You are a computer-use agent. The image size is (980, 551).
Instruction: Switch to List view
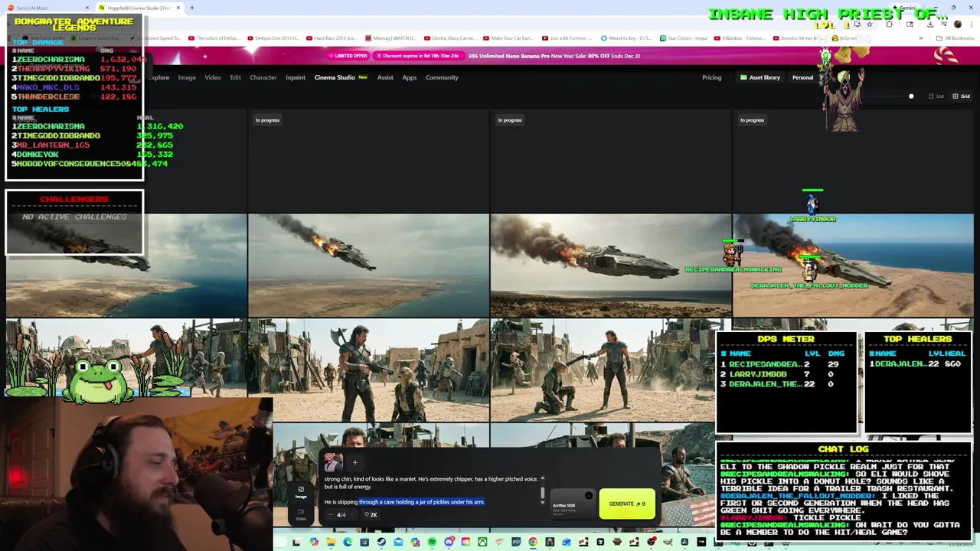(936, 96)
